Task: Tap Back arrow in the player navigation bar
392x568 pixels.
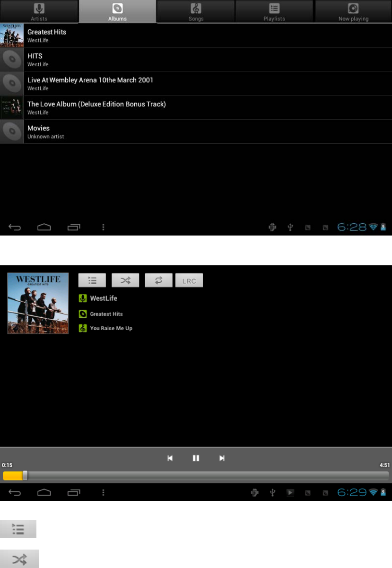Action: [x=15, y=493]
